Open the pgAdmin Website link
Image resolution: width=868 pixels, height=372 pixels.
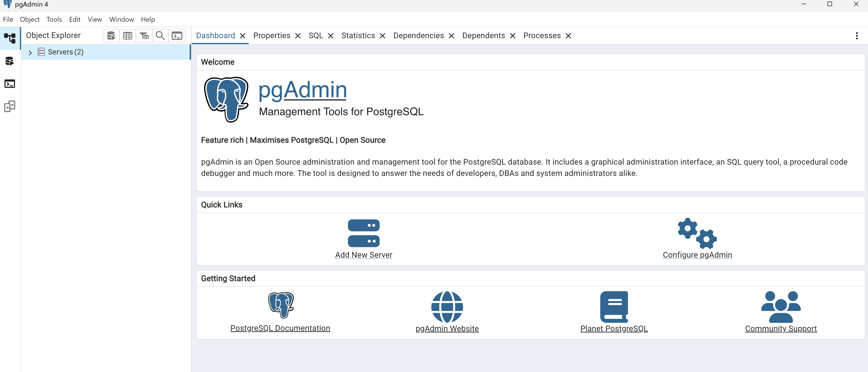(x=447, y=329)
